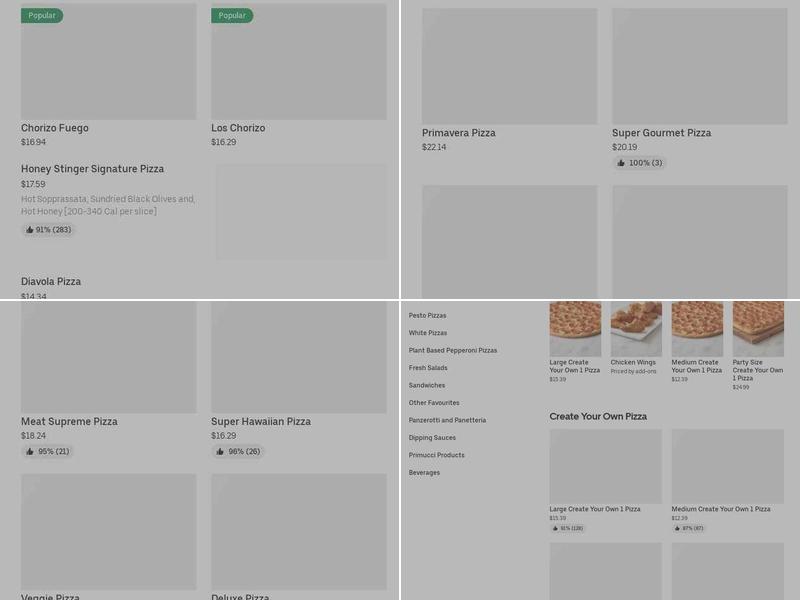This screenshot has height=600, width=800.
Task: Open the Party Size Create Your Own photo
Action: coord(758,329)
